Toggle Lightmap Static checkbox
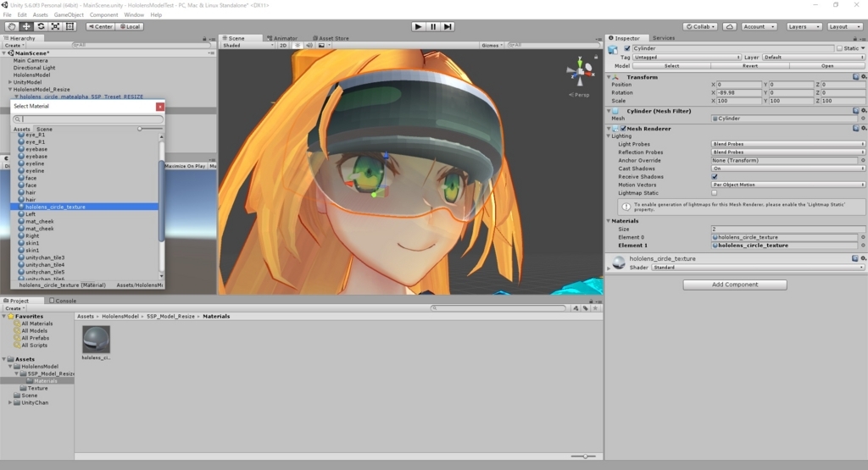The image size is (868, 470). coord(714,193)
